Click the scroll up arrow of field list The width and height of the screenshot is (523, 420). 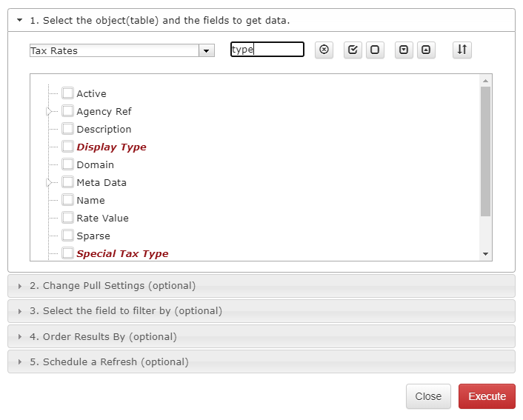click(x=486, y=81)
